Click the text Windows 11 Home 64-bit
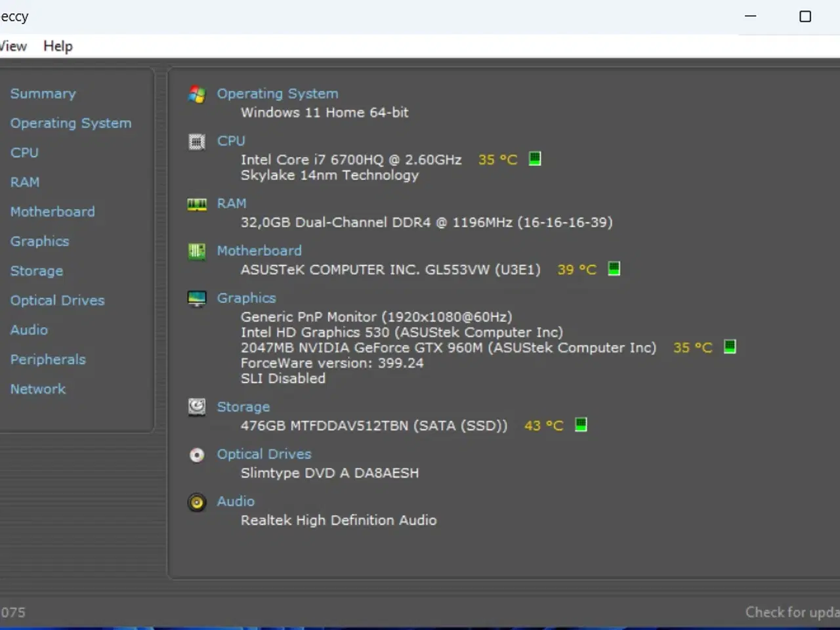840x630 pixels. pyautogui.click(x=324, y=112)
